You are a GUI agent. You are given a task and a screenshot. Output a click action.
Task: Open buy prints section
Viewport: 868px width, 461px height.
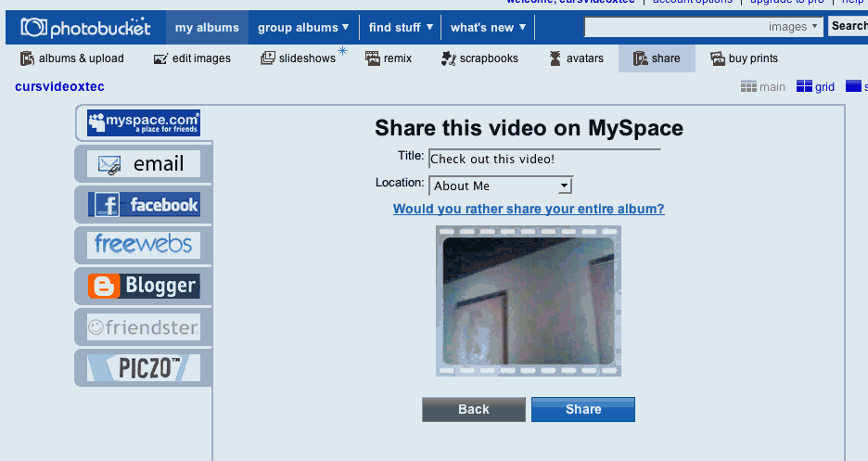[x=744, y=58]
